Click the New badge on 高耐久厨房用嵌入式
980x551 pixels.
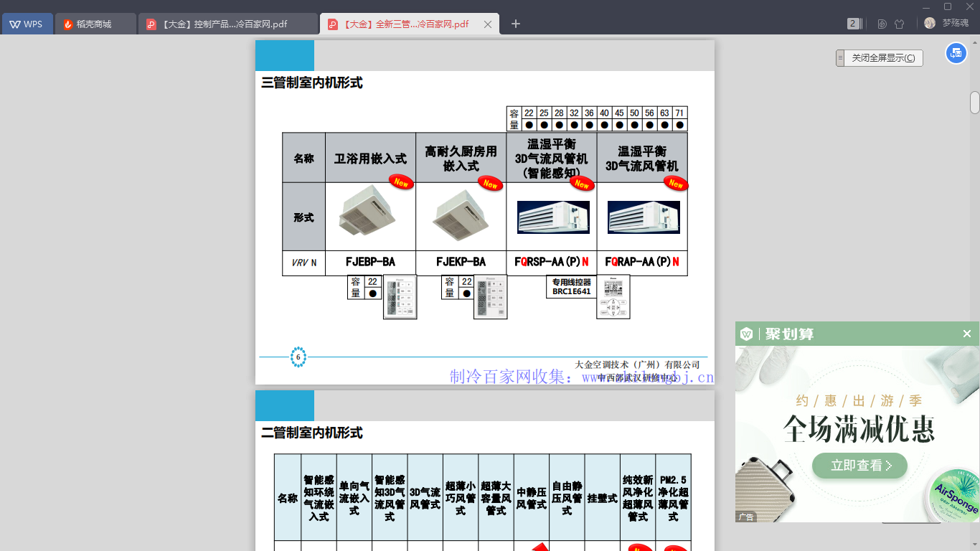(x=491, y=184)
